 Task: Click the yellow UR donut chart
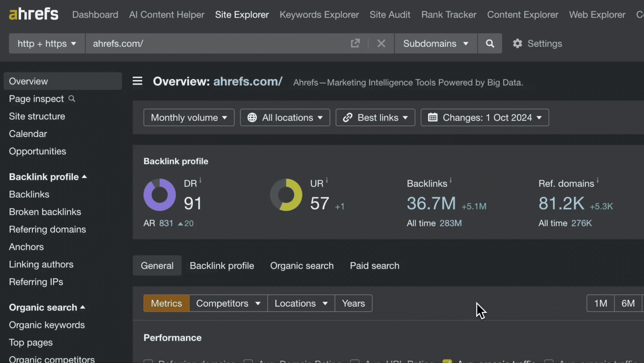pos(286,195)
